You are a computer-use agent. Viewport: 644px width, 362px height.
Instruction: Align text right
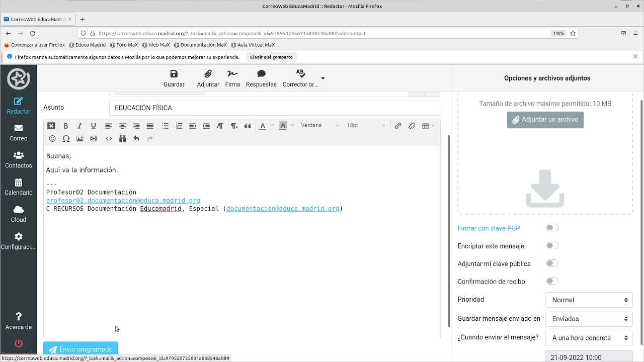pos(136,126)
